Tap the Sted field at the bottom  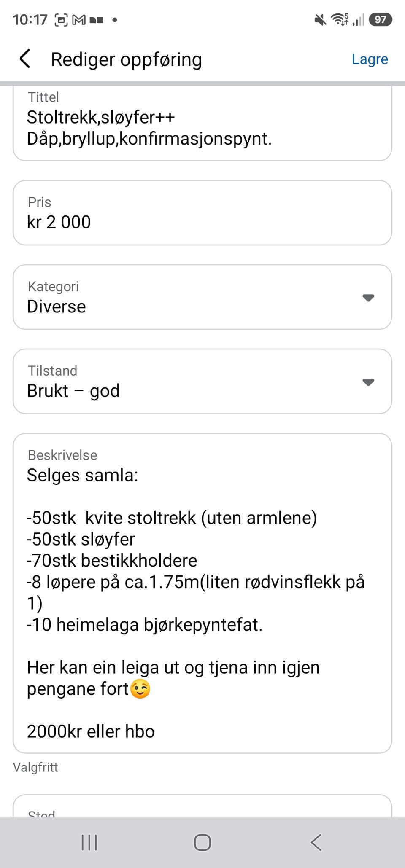[202, 806]
